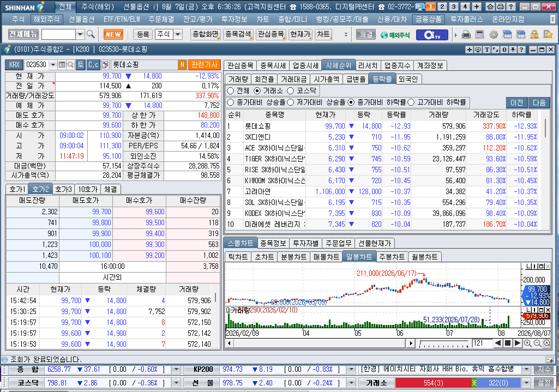Viewport: 559px width, 392px height.
Task: Click the 설정 button in bottom ticker bar
Action: click(544, 383)
